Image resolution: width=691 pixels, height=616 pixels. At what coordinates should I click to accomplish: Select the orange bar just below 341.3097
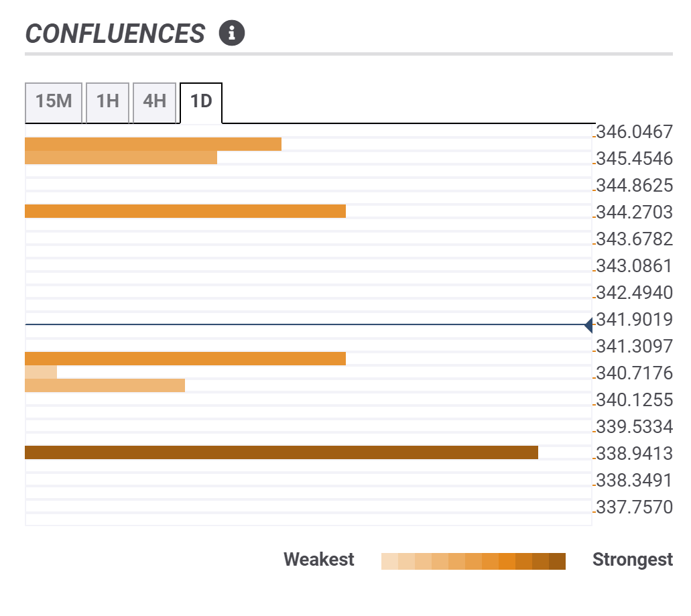click(x=185, y=359)
